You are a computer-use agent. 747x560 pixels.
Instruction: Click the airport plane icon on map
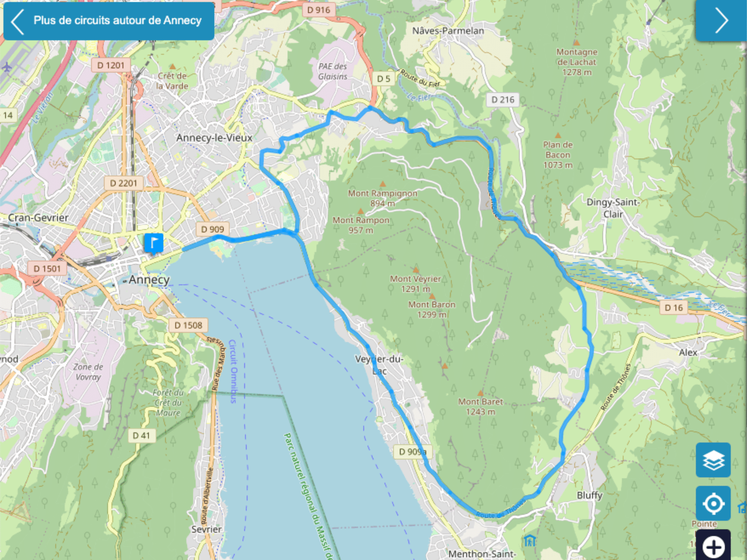point(6,67)
